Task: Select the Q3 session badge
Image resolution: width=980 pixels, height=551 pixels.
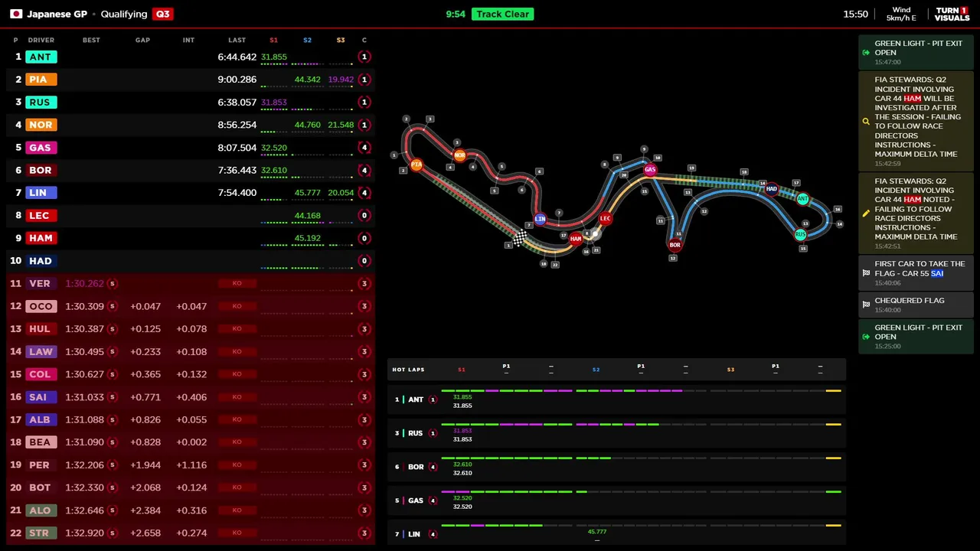Action: tap(162, 14)
